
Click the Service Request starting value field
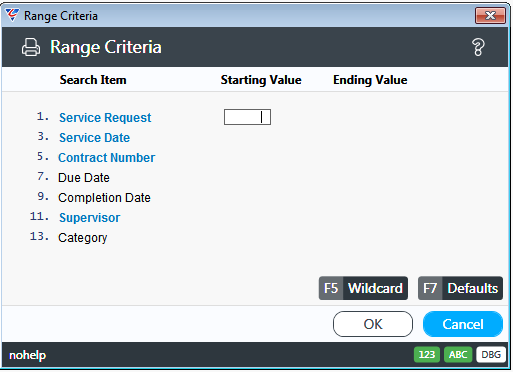247,117
